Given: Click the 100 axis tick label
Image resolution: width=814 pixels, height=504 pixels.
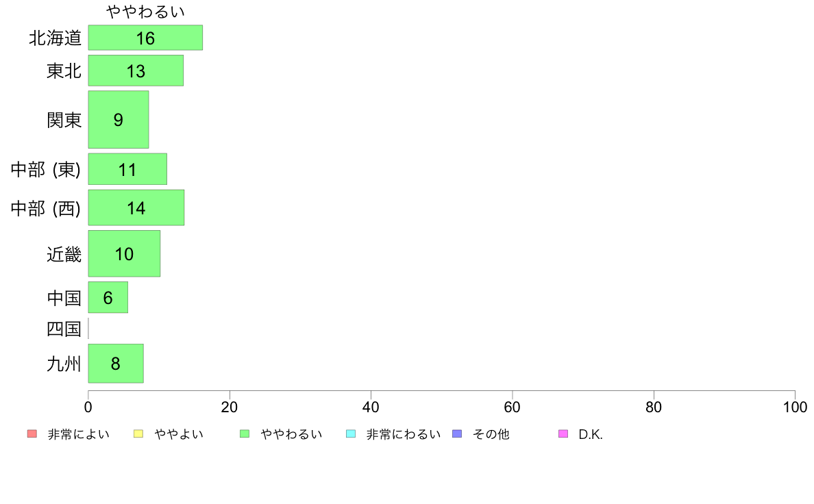Looking at the screenshot, I should tap(795, 407).
